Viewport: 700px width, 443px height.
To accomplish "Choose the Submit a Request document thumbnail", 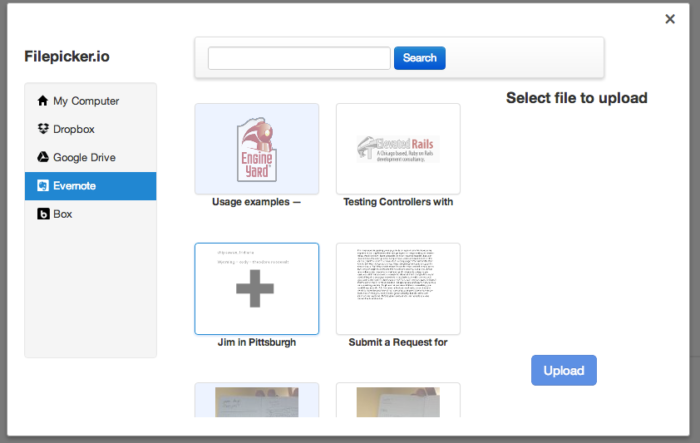I will [x=398, y=288].
